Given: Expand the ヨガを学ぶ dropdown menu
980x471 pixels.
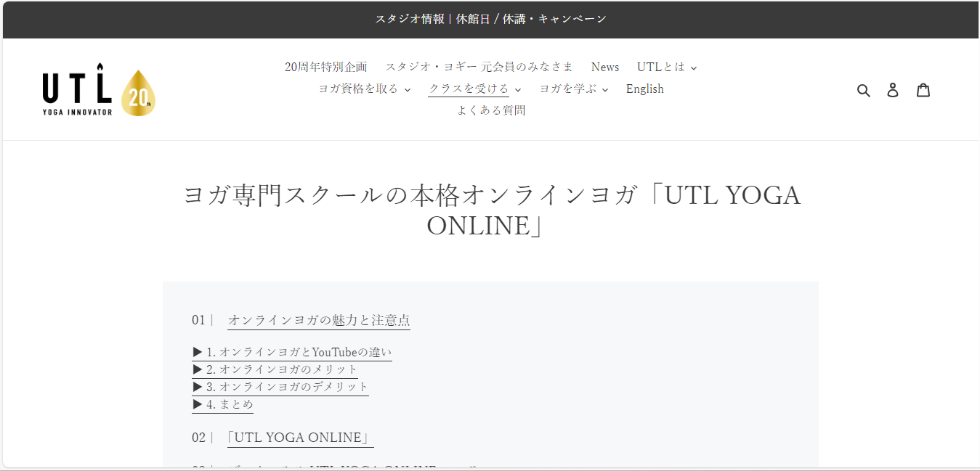Looking at the screenshot, I should tap(573, 89).
